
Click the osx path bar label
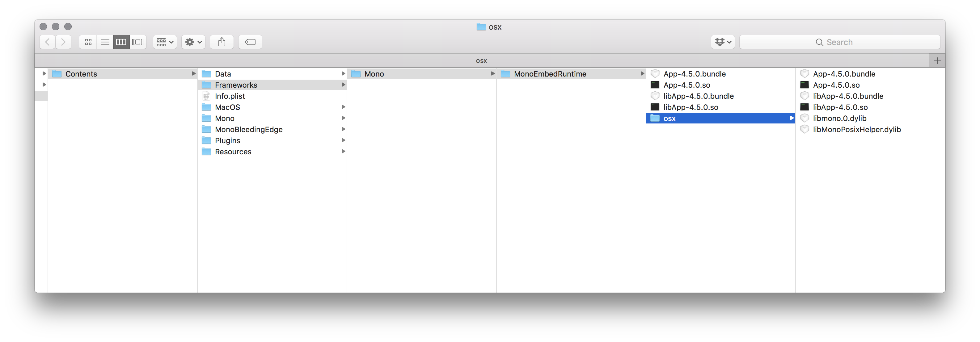coord(481,60)
